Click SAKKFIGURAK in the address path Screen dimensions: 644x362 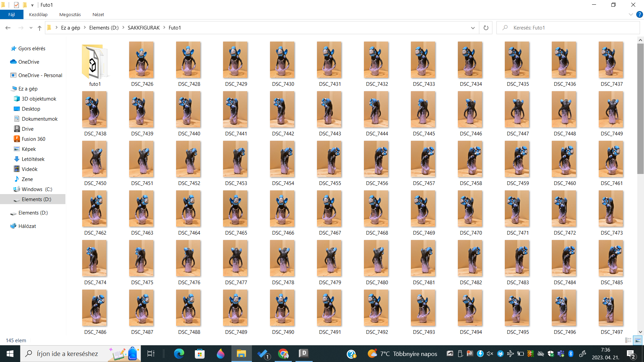click(x=144, y=28)
